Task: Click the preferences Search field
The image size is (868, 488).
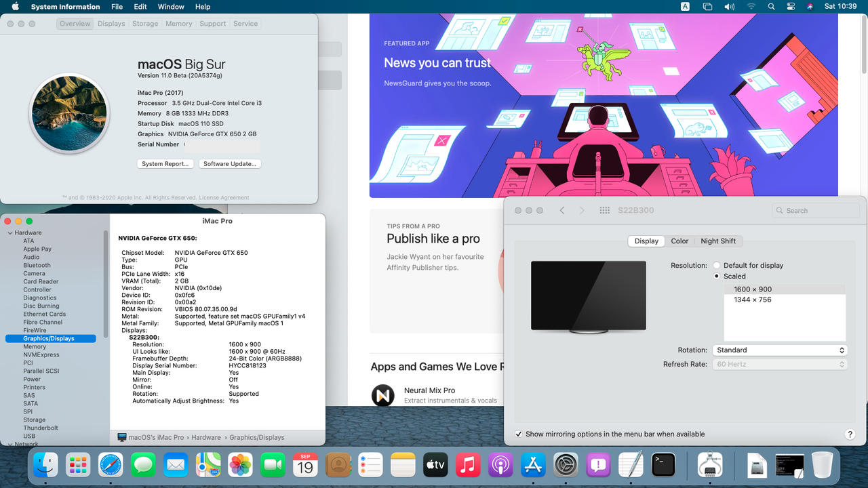Action: click(816, 211)
